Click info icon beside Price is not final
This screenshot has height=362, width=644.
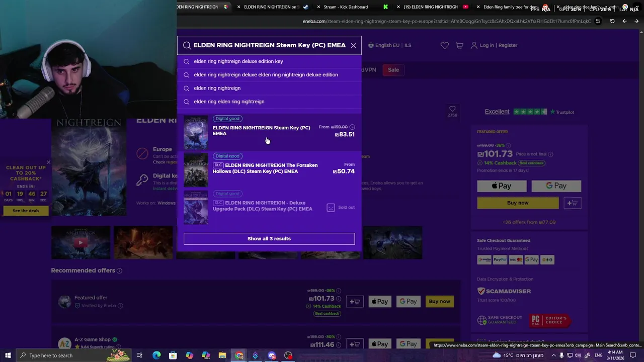tap(550, 154)
